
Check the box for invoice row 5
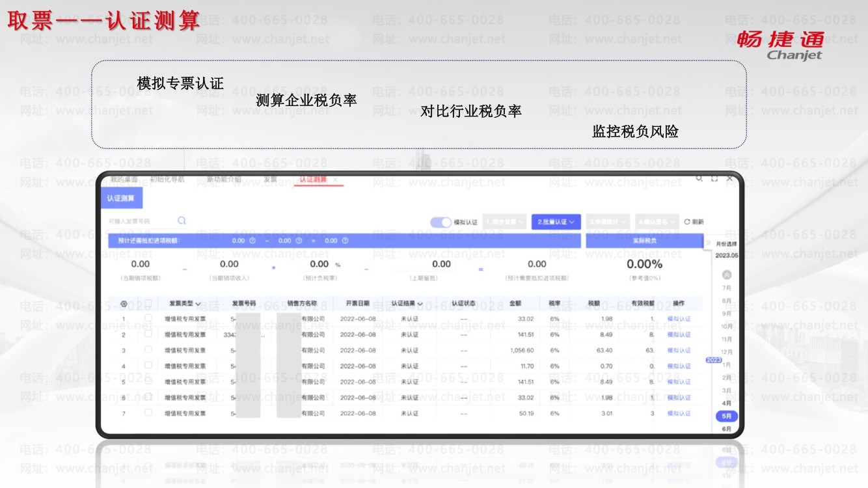148,381
